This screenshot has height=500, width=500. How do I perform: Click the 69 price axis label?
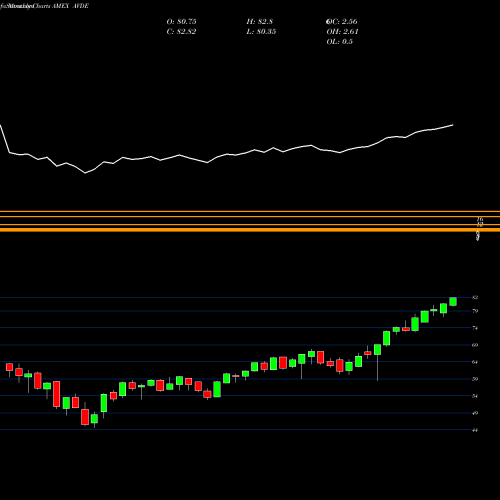click(475, 345)
